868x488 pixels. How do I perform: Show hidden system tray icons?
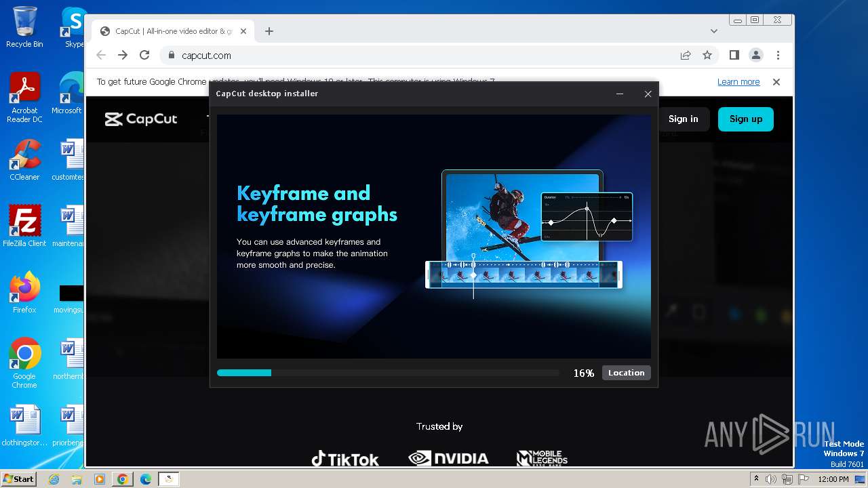point(757,479)
